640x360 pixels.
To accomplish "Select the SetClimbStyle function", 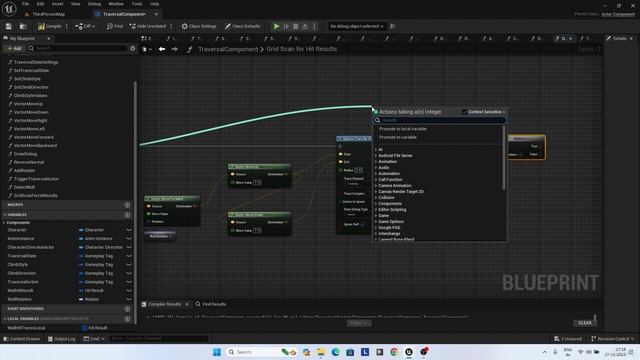I will tap(27, 79).
